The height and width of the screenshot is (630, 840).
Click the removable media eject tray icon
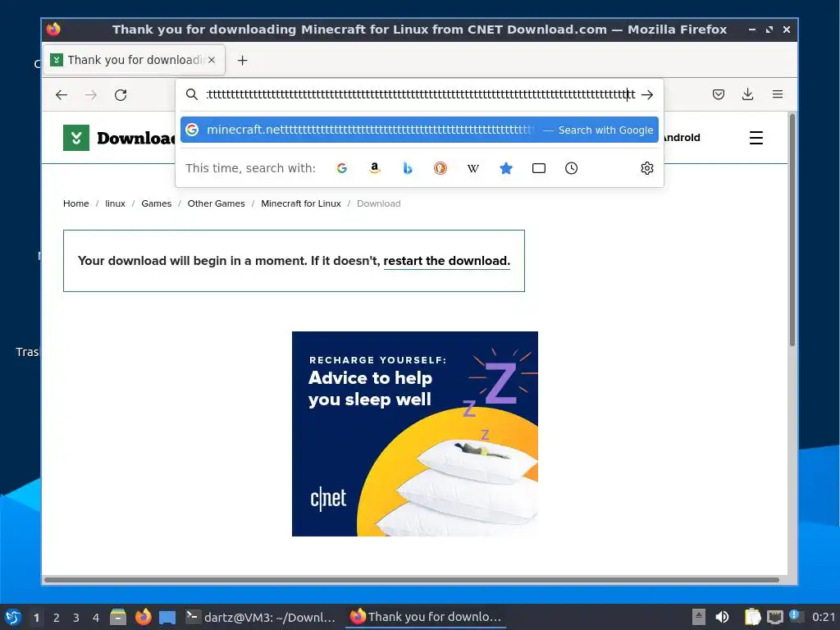pos(698,617)
